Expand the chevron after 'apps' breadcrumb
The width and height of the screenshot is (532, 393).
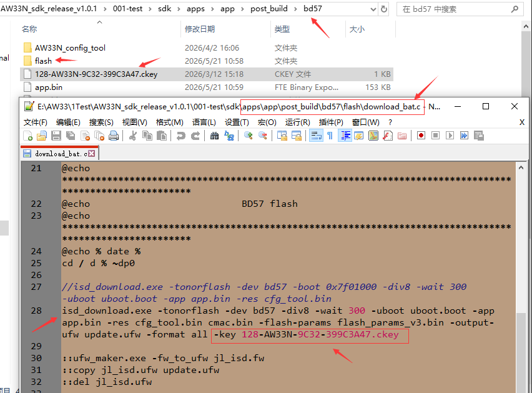(212, 9)
